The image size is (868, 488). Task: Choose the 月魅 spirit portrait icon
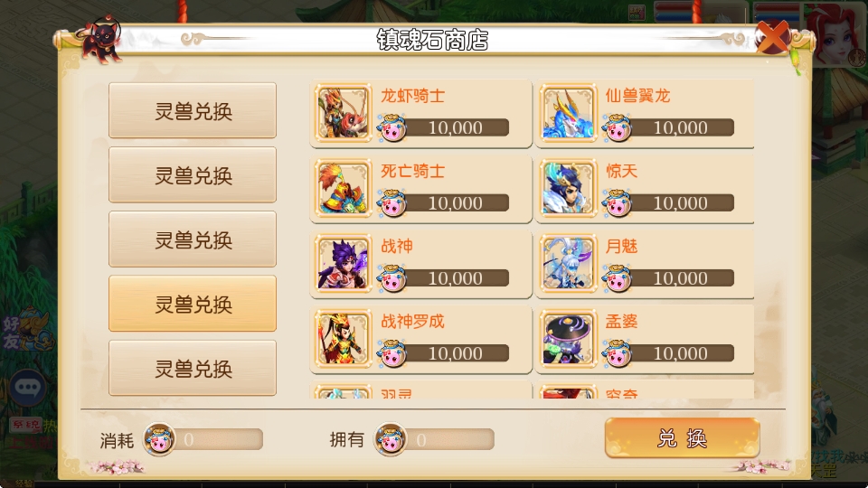[568, 263]
